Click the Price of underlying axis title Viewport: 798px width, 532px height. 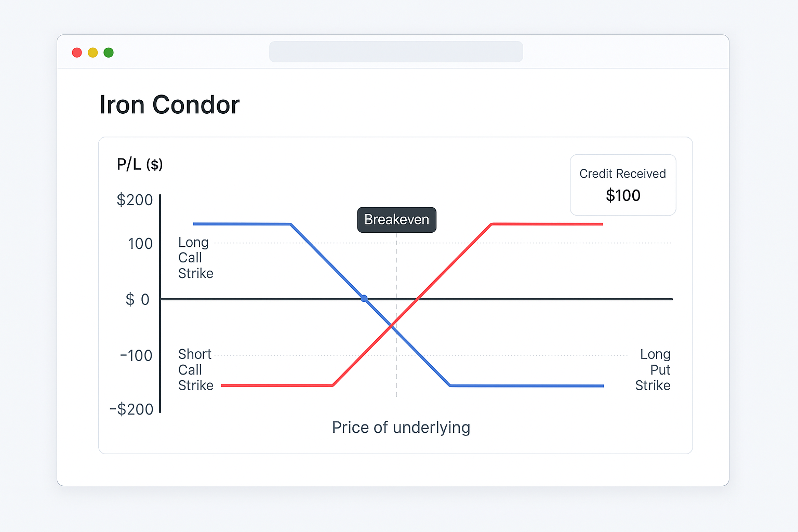coord(401,428)
